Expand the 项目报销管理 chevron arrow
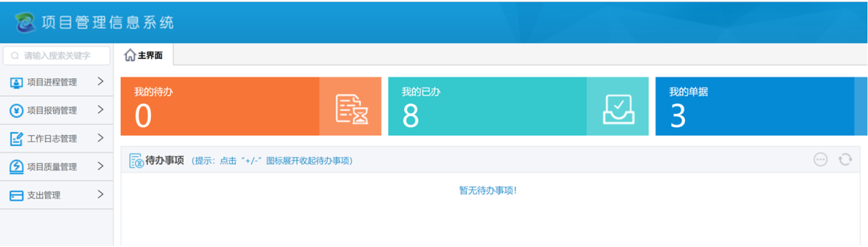This screenshot has width=868, height=247. (101, 110)
